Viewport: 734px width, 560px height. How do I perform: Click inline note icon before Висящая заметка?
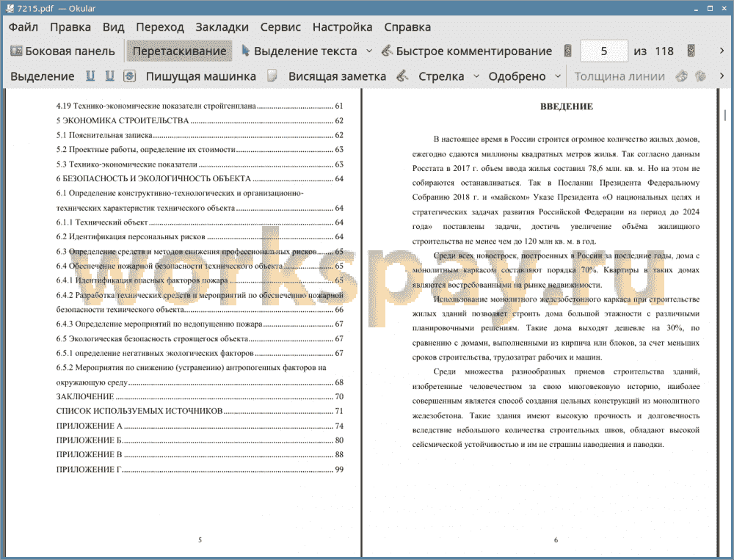coord(272,76)
